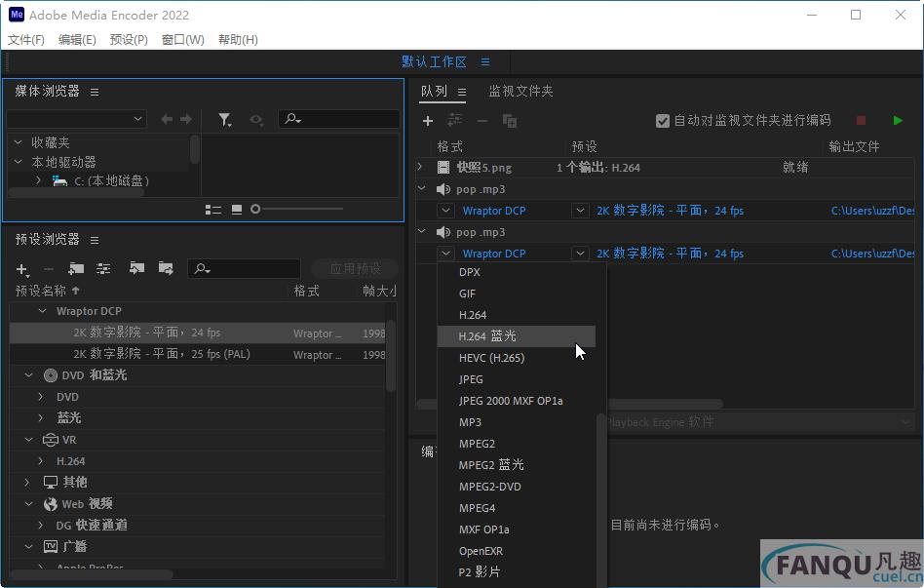Image resolution: width=924 pixels, height=588 pixels.
Task: Expand the DVD preset subgroup
Action: [40, 397]
